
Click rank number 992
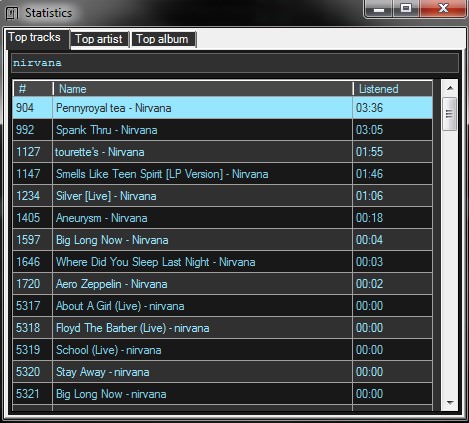pyautogui.click(x=25, y=130)
